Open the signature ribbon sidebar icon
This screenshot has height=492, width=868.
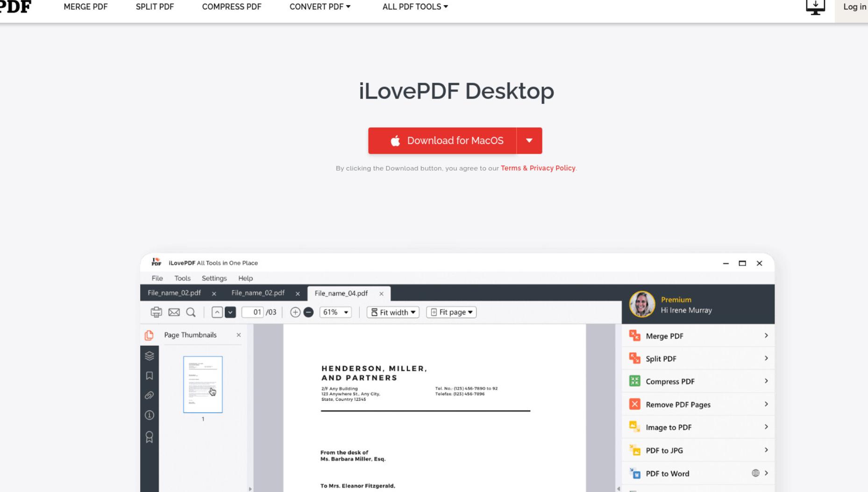(149, 437)
